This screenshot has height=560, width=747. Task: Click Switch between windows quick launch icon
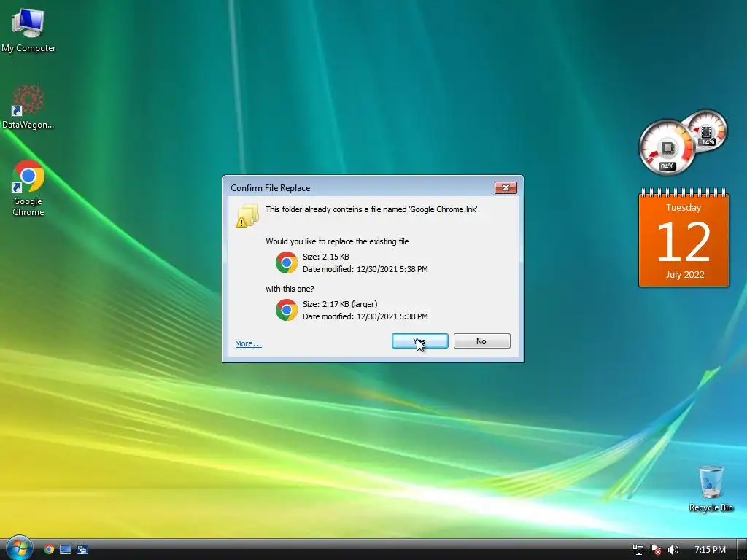[x=82, y=550]
